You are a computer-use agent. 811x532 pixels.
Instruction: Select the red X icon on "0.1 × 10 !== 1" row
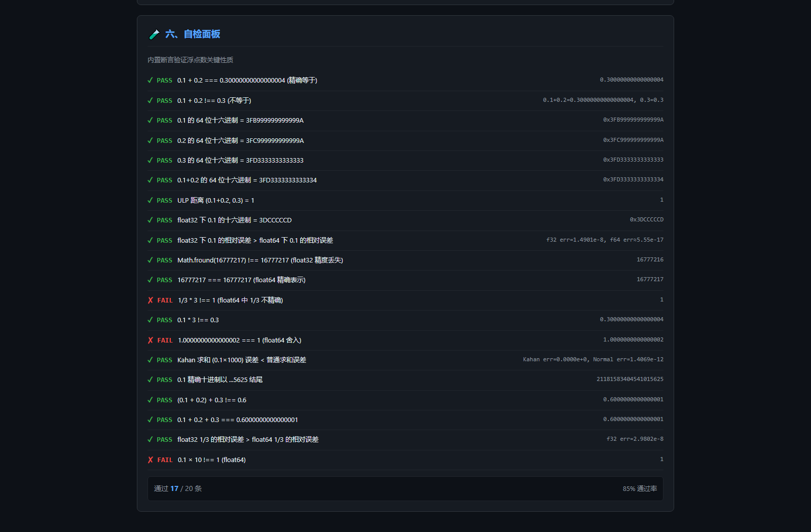(150, 460)
